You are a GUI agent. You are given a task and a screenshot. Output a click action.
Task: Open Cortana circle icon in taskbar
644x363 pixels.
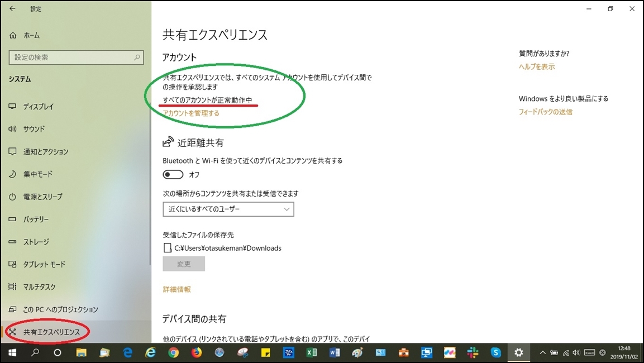[x=58, y=353]
